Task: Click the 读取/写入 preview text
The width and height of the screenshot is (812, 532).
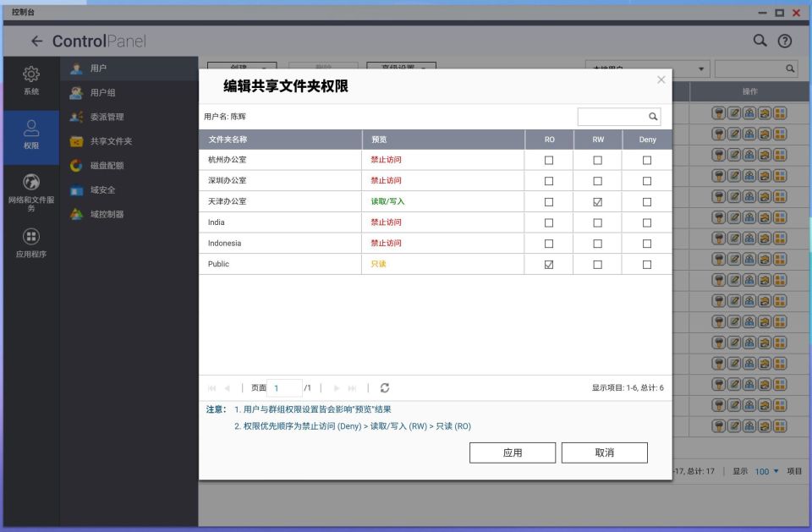Action: pos(387,201)
